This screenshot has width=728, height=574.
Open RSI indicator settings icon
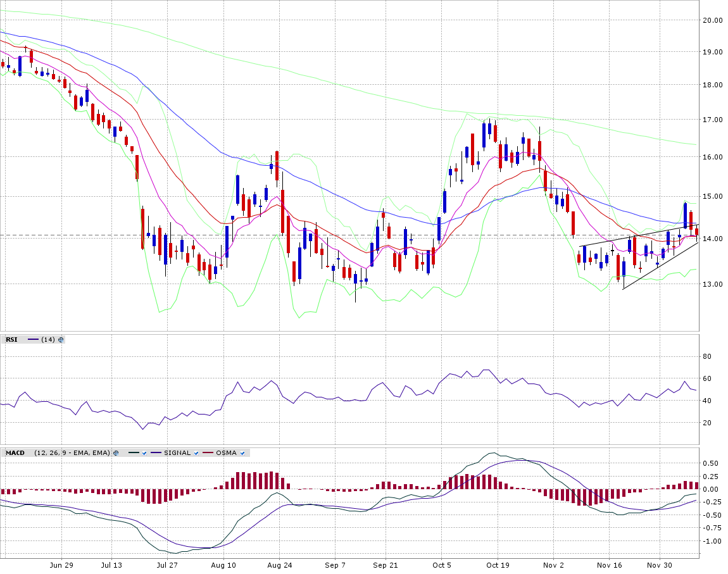(61, 340)
